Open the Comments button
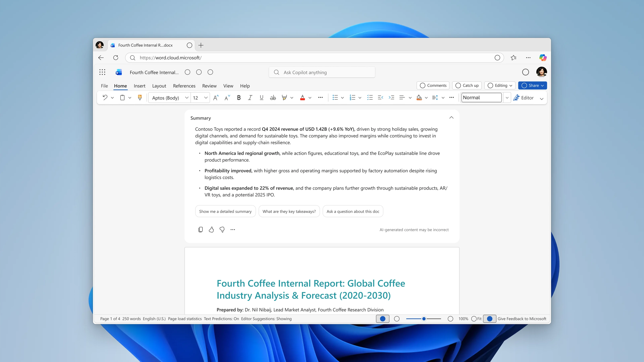 coord(433,85)
